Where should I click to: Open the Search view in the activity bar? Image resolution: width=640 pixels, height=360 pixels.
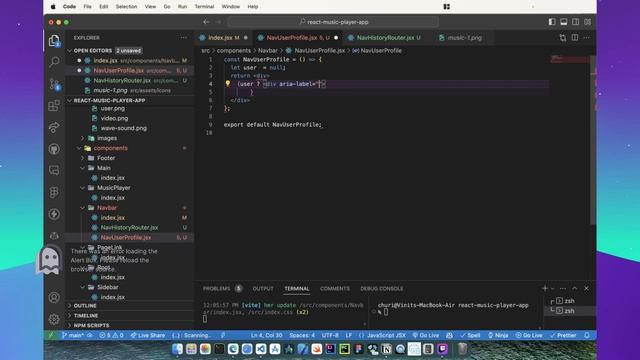click(x=54, y=62)
